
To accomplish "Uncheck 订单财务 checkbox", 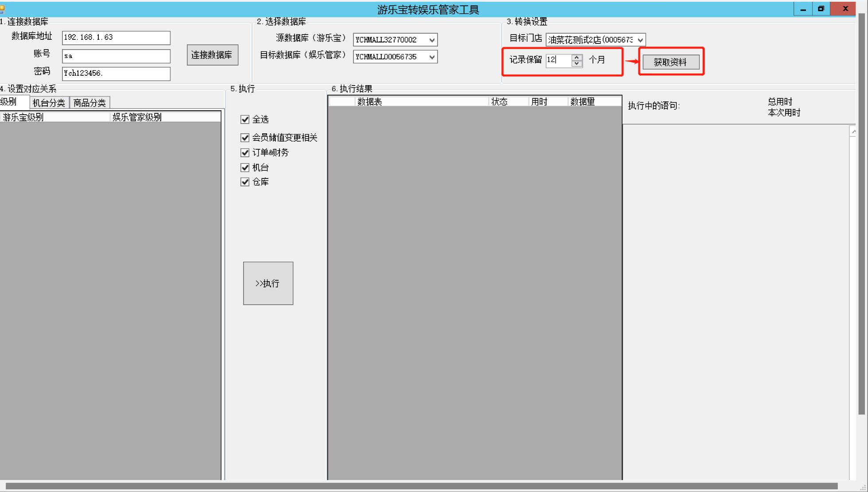I will coord(245,152).
